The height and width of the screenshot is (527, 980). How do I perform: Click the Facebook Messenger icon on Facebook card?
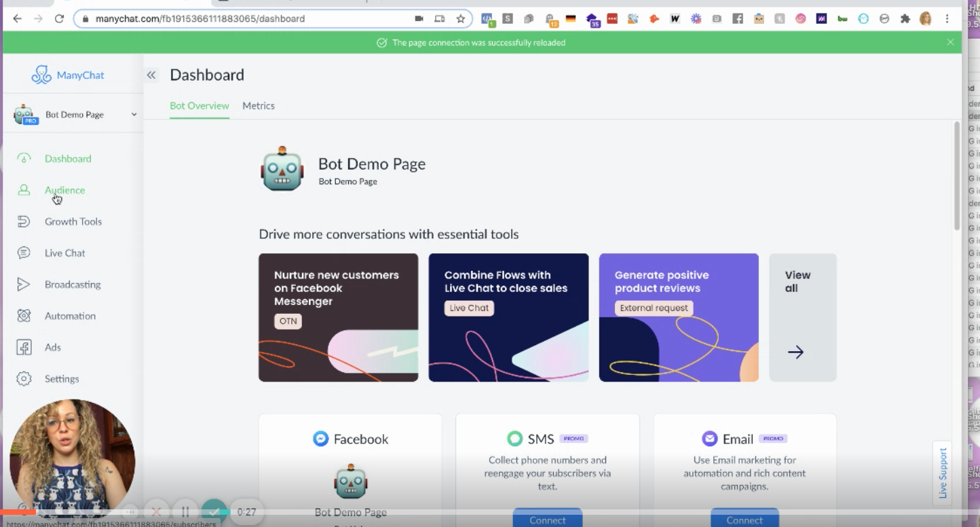tap(320, 439)
